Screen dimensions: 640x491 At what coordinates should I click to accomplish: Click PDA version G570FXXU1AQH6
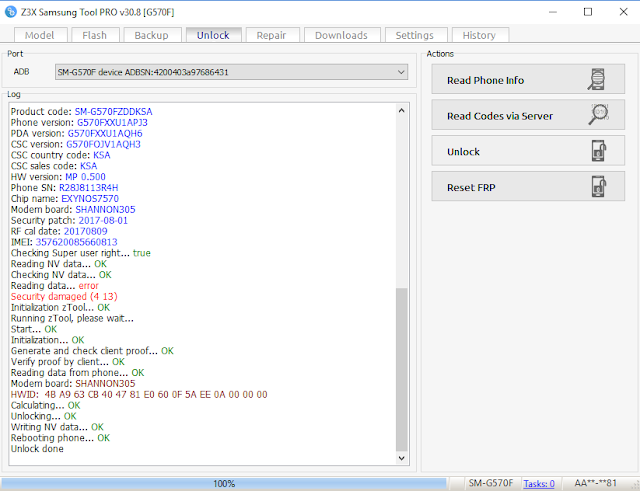coord(105,133)
